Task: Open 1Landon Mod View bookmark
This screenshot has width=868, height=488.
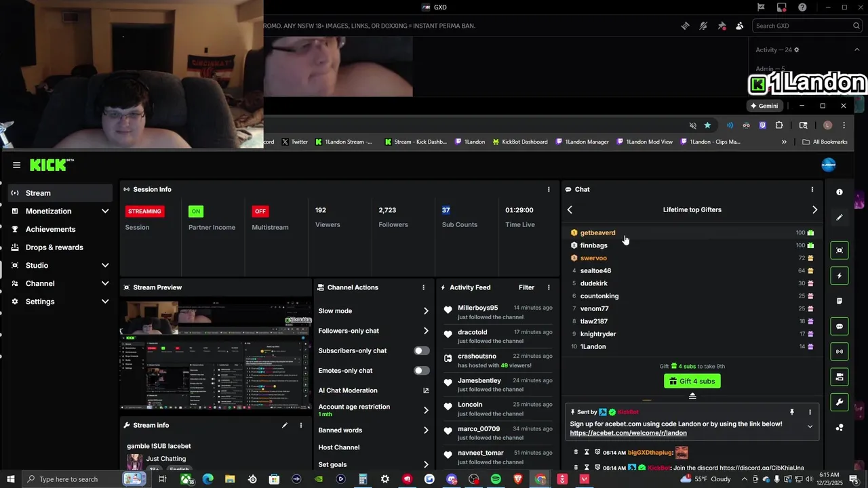Action: pyautogui.click(x=644, y=142)
